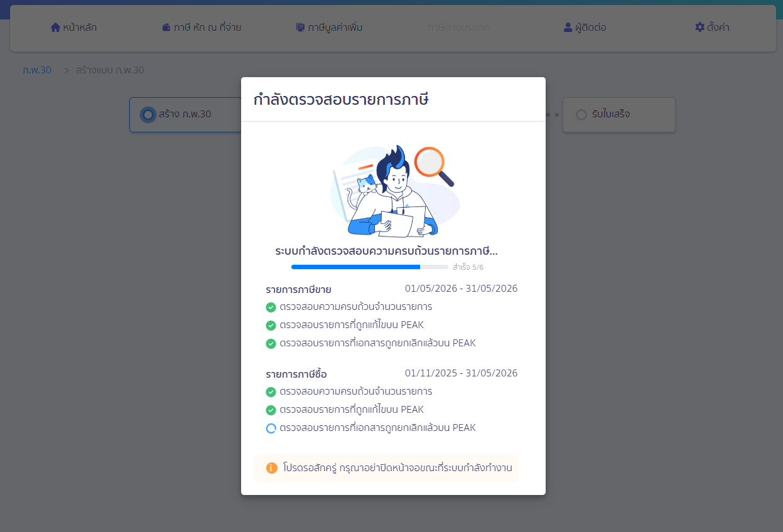783x532 pixels.
Task: Click the illustration of man with magnifying glass
Action: point(394,192)
